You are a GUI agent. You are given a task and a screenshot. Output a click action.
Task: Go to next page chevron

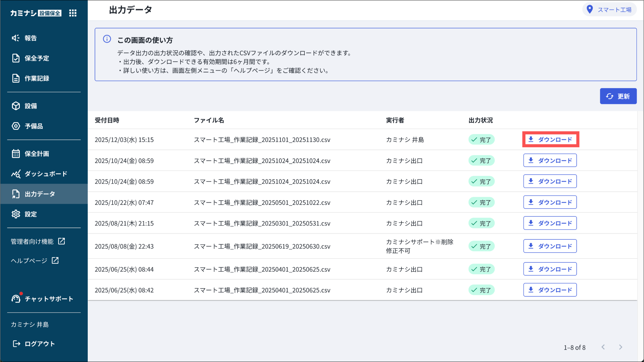[x=620, y=347]
